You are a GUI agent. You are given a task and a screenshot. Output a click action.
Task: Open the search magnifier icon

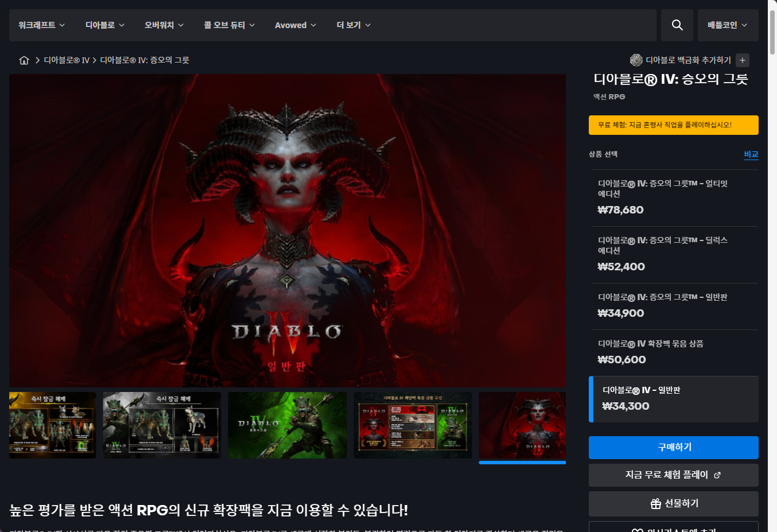677,25
